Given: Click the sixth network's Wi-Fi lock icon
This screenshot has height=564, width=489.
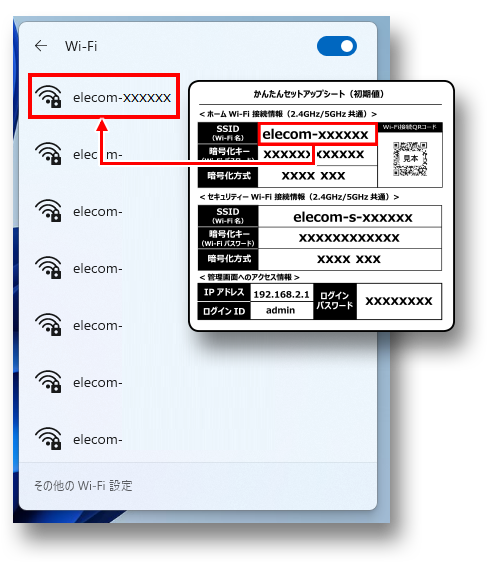Looking at the screenshot, I should [48, 381].
